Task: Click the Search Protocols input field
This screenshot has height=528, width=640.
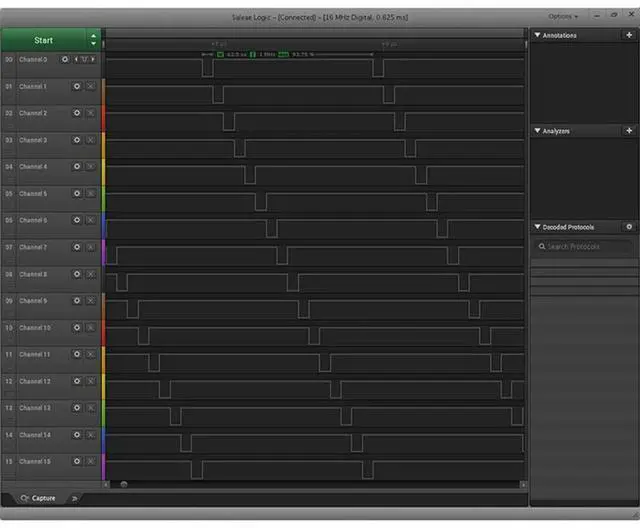Action: [x=583, y=247]
